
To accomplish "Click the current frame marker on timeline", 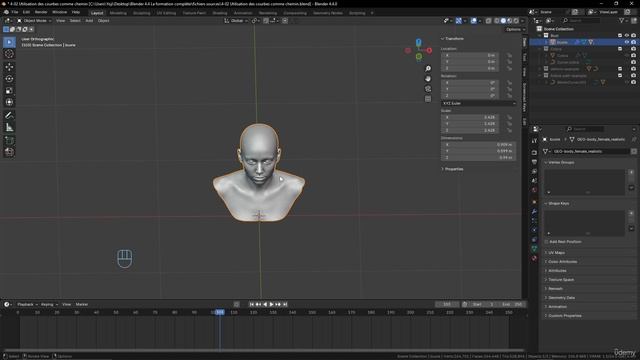I will pos(220,312).
